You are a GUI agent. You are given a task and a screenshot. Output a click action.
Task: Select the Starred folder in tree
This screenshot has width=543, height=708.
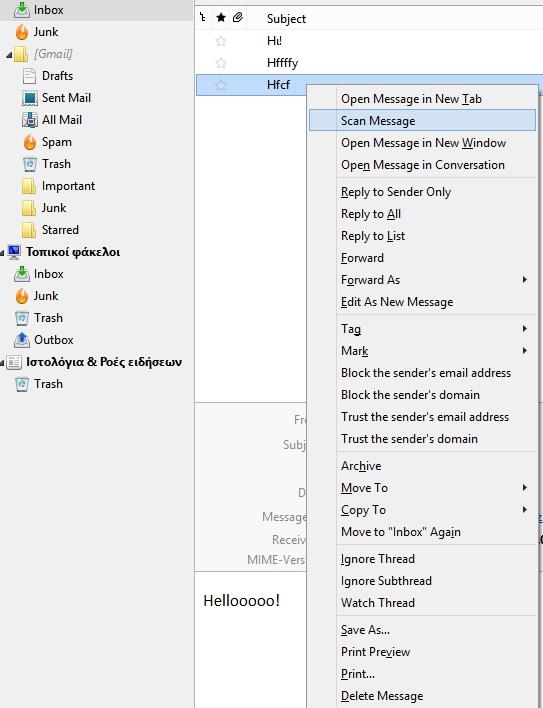60,230
